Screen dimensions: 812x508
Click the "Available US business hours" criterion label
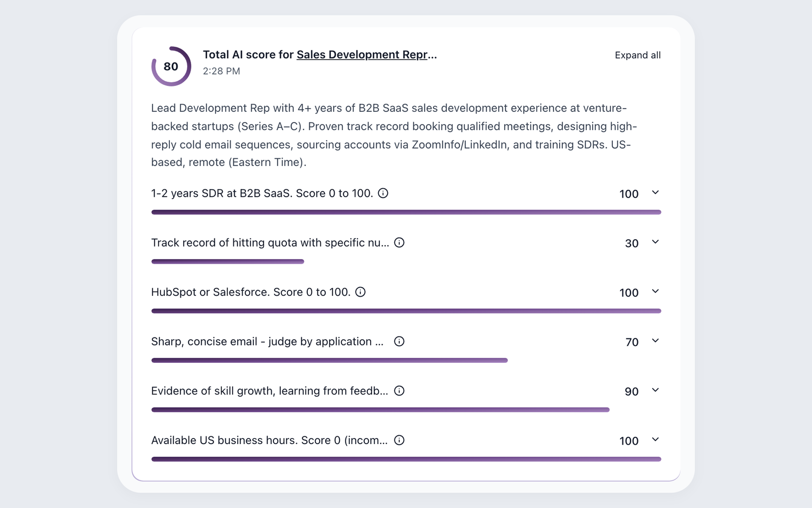pyautogui.click(x=269, y=440)
